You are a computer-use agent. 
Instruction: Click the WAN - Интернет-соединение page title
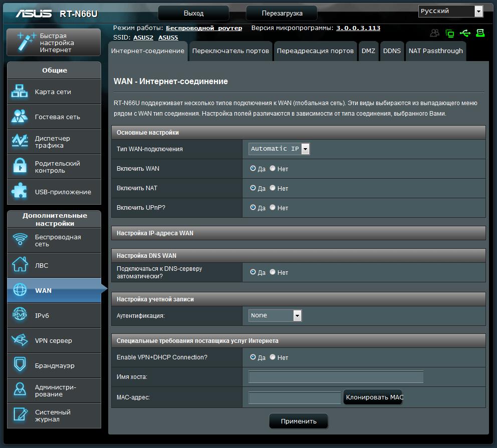click(170, 82)
